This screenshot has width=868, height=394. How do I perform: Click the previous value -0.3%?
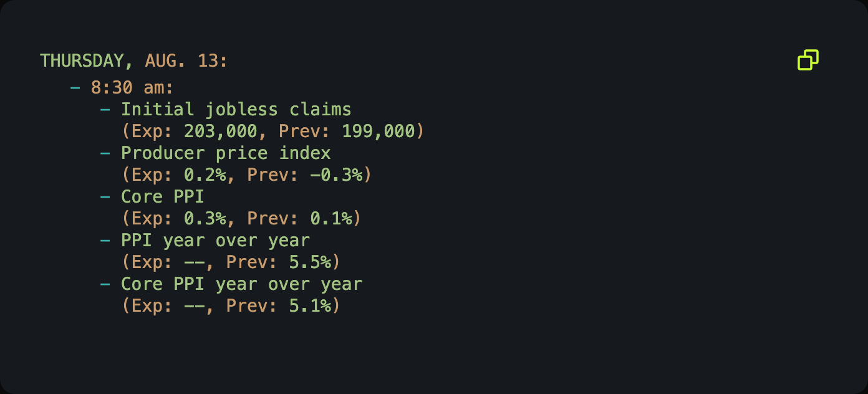click(x=336, y=175)
